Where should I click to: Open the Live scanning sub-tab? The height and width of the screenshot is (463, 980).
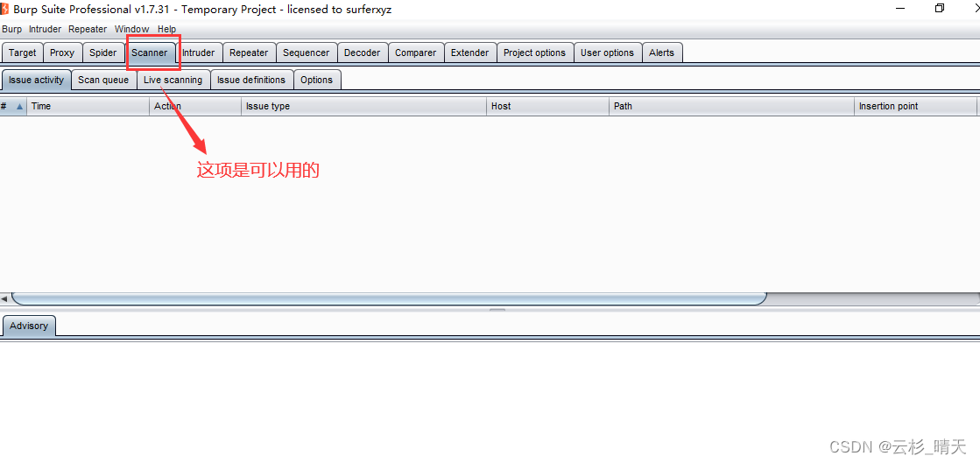pos(173,80)
